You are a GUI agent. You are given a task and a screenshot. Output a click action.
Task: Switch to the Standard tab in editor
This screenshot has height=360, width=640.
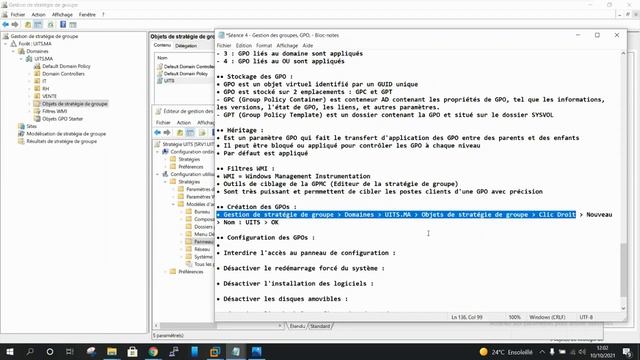pos(320,326)
